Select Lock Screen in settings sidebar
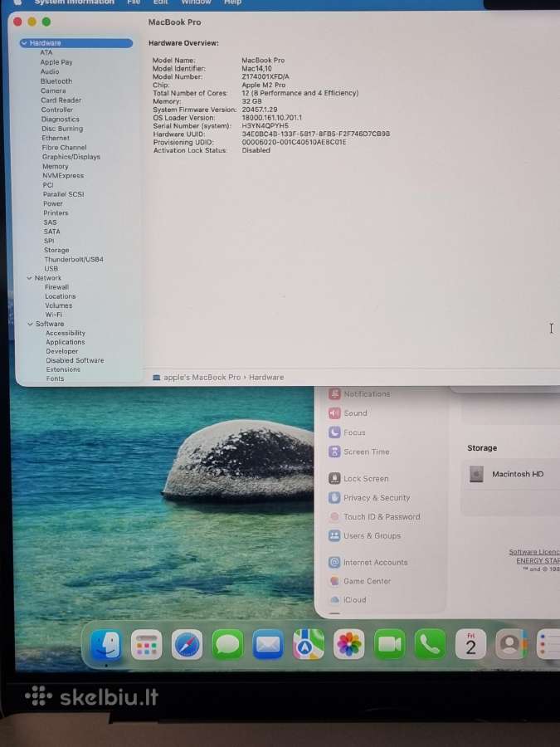Image resolution: width=560 pixels, height=747 pixels. tap(359, 478)
